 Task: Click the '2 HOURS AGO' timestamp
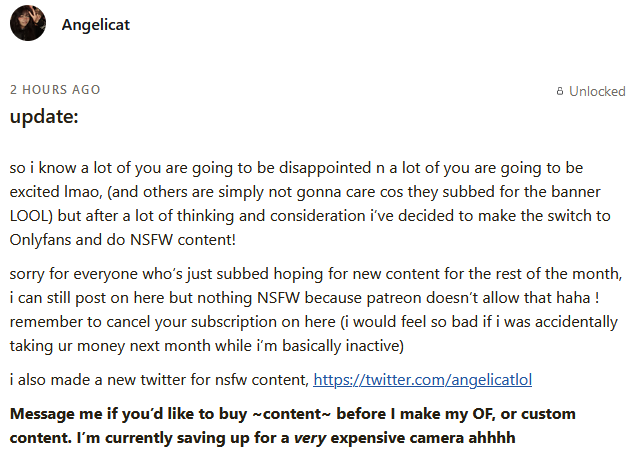(x=54, y=89)
